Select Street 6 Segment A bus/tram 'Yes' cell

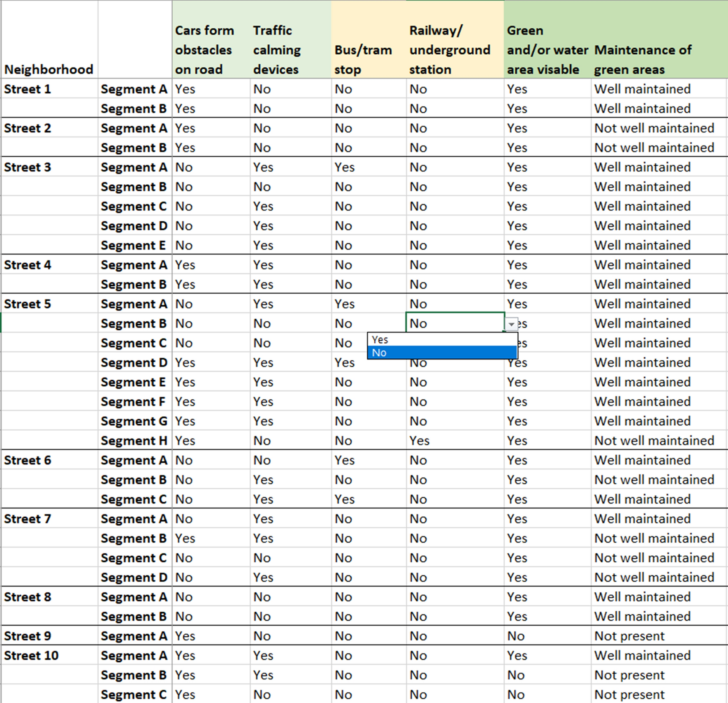(369, 460)
